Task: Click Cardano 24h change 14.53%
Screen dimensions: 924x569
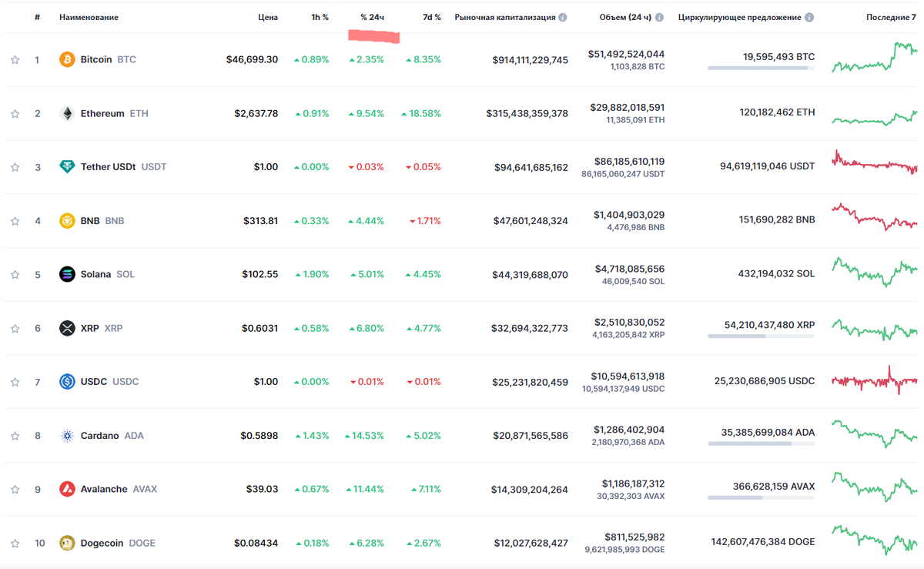Action: click(364, 436)
